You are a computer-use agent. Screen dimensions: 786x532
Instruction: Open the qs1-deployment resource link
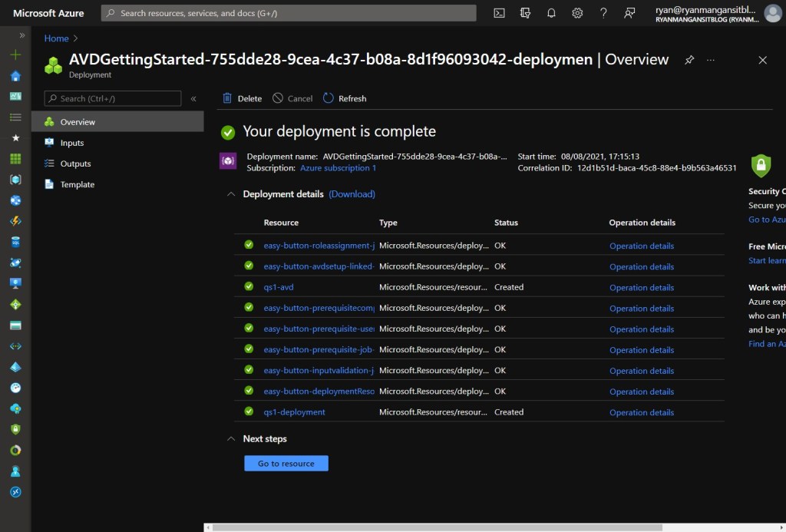(x=294, y=412)
